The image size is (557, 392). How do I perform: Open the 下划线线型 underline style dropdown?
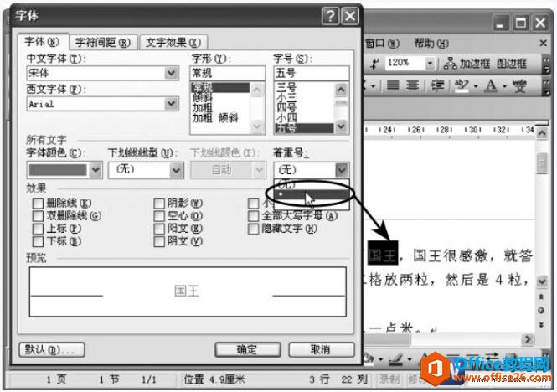pos(176,170)
